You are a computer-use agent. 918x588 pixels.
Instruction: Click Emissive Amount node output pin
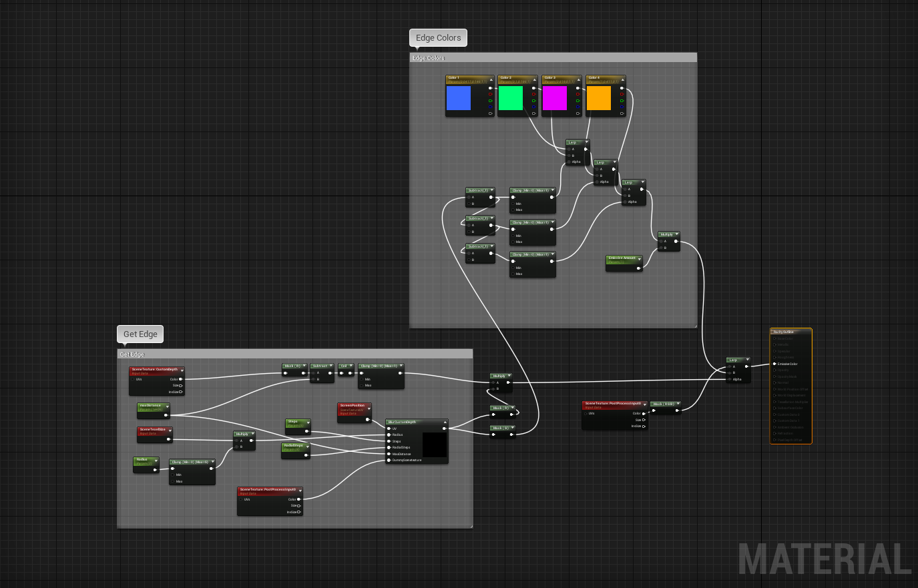(x=638, y=268)
